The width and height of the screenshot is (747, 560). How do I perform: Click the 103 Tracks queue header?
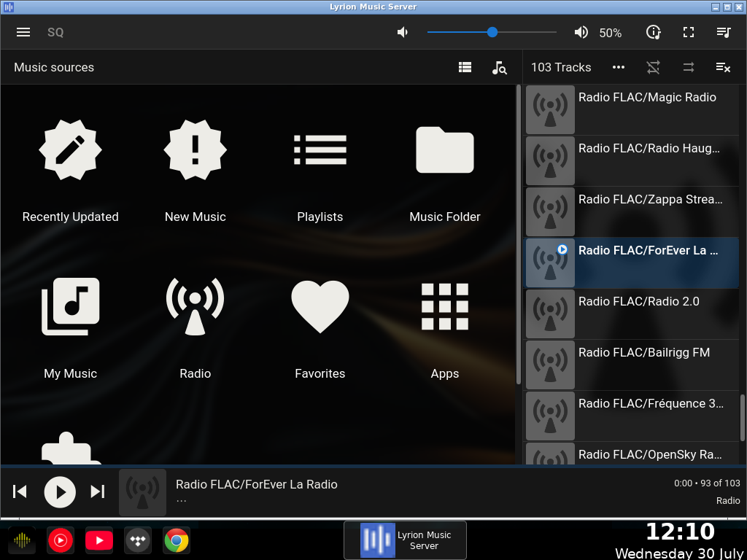[x=561, y=67]
